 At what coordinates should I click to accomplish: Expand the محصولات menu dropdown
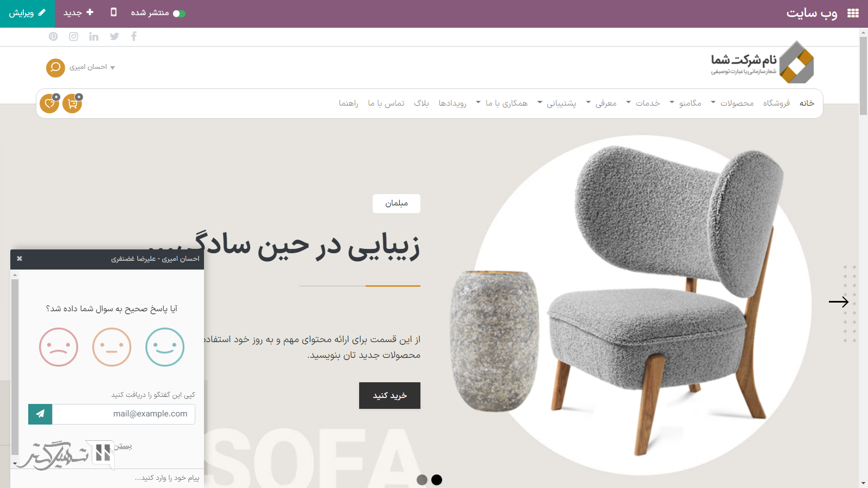click(x=732, y=103)
